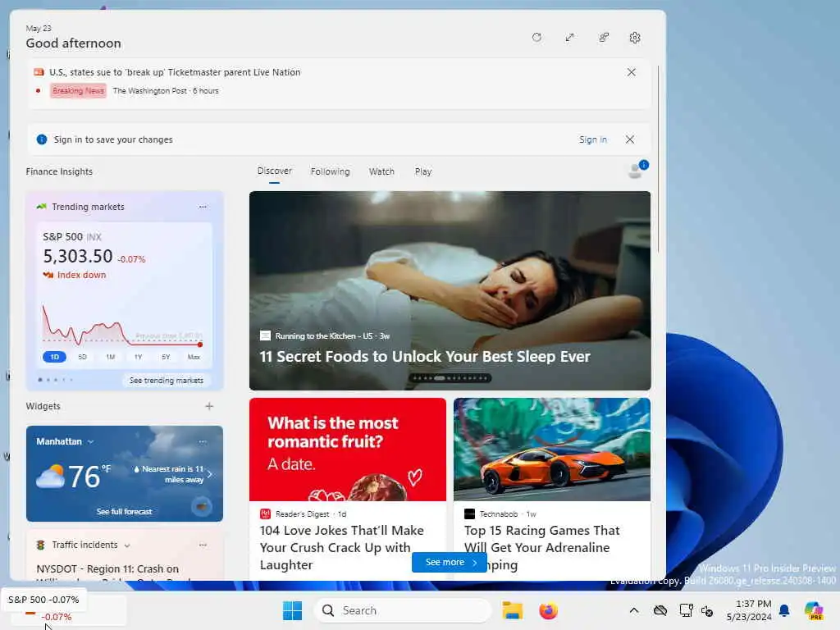Viewport: 840px width, 630px height.
Task: Expand widgets board to full view
Action: (x=569, y=38)
